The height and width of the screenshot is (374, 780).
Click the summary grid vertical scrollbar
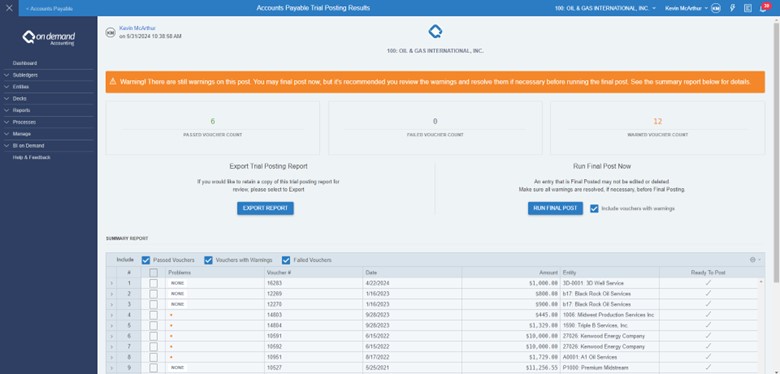point(761,326)
